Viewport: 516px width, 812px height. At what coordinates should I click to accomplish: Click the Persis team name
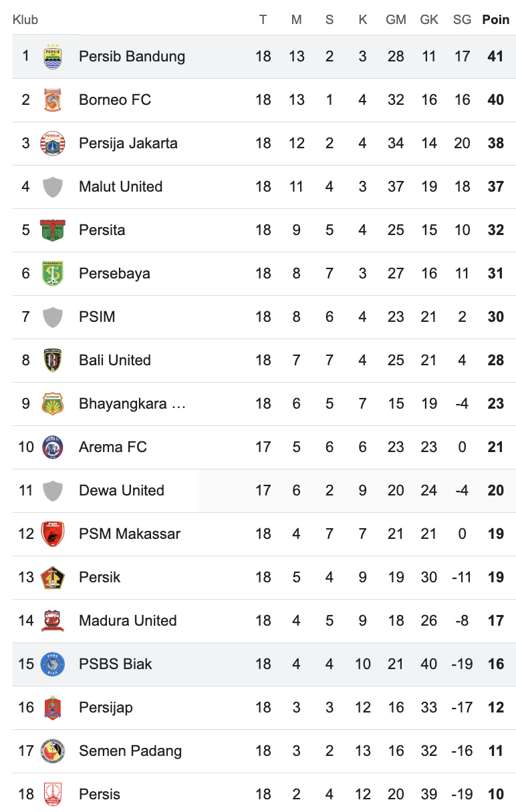pyautogui.click(x=100, y=794)
